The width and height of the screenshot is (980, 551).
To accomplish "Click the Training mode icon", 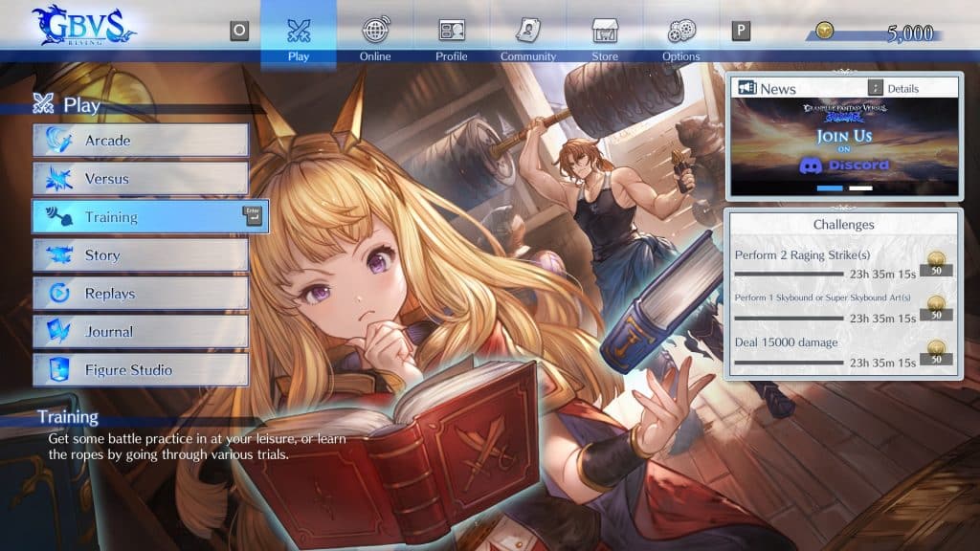I will 59,217.
